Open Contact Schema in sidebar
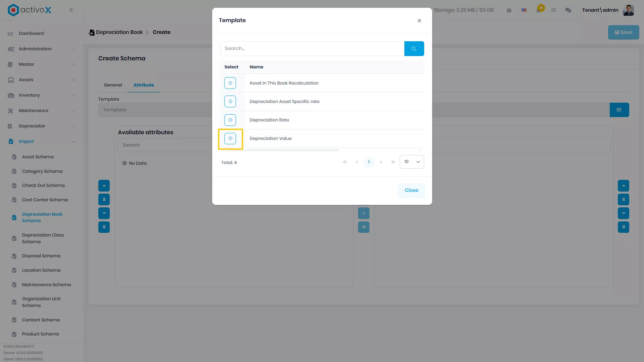 tap(41, 320)
